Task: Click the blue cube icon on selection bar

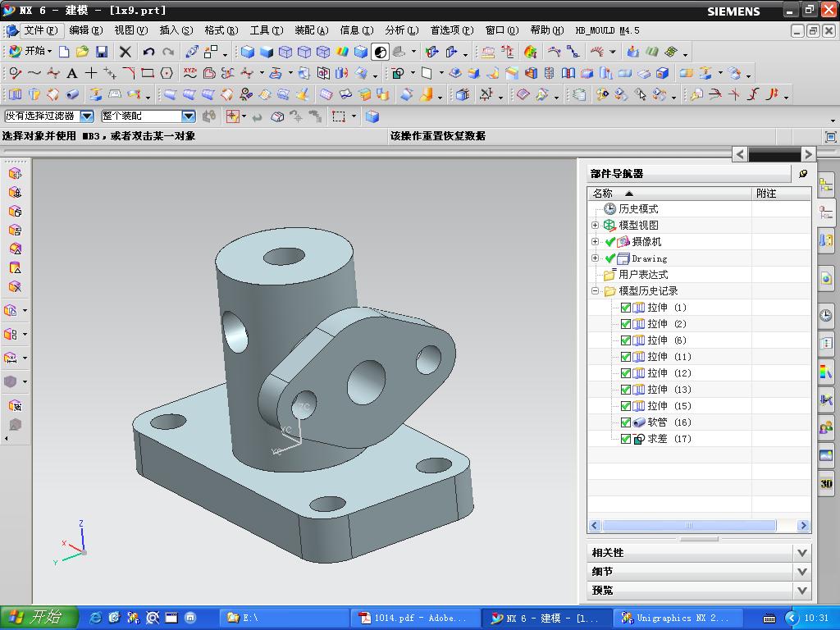Action: click(372, 116)
